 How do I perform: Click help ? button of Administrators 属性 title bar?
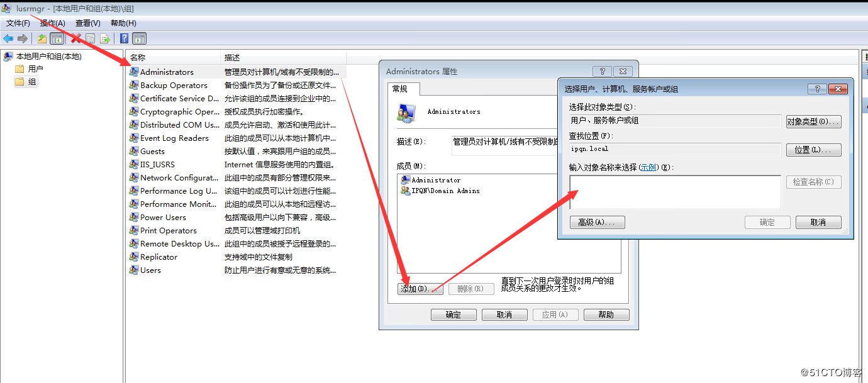click(601, 72)
